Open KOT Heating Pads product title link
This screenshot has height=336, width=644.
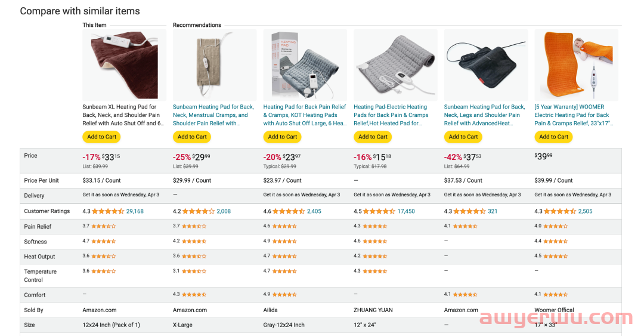(x=305, y=115)
